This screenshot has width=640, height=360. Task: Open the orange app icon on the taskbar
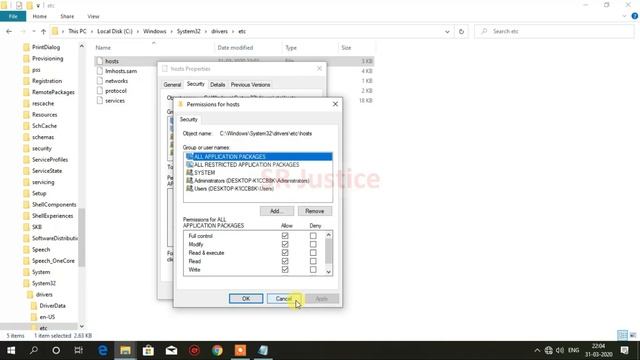click(240, 350)
